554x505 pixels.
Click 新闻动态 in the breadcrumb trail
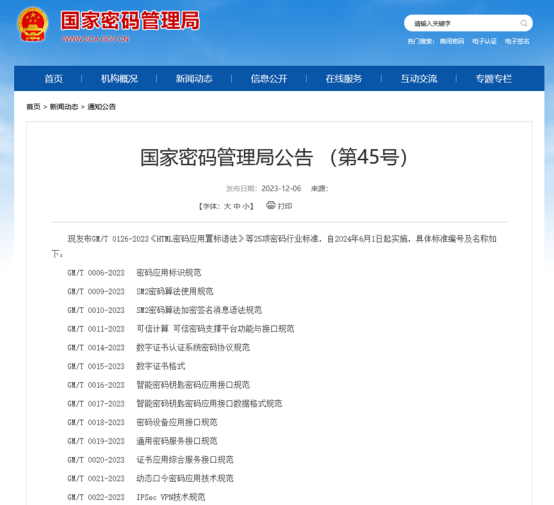(x=64, y=107)
